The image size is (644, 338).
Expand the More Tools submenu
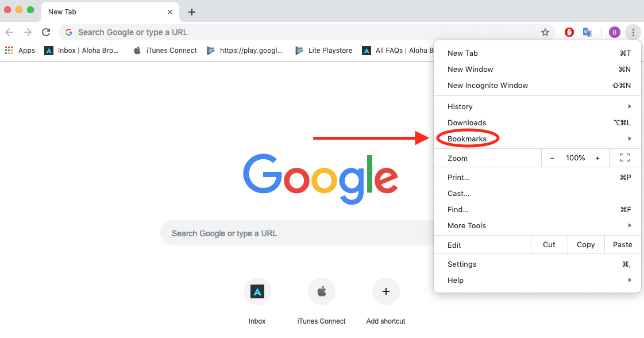[537, 225]
